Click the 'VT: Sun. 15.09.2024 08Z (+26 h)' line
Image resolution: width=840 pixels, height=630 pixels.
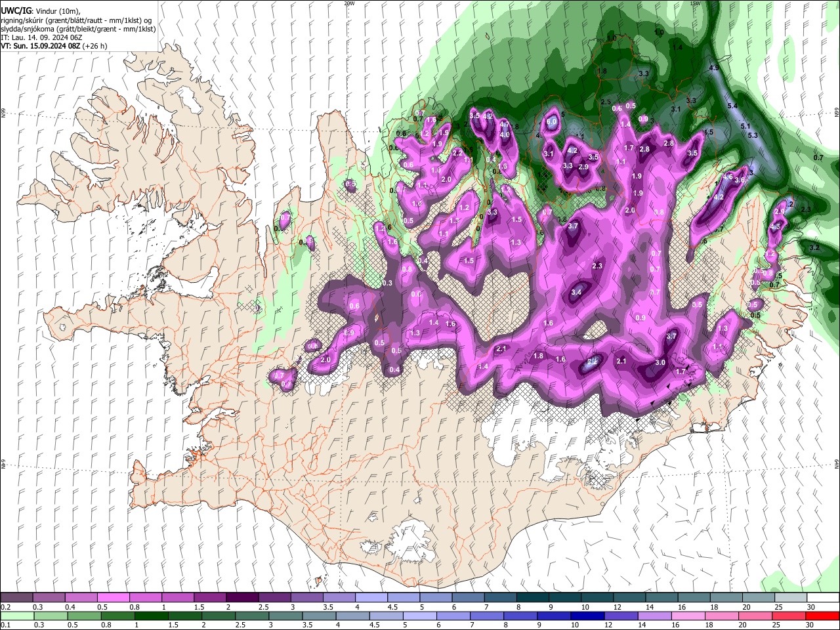point(54,46)
